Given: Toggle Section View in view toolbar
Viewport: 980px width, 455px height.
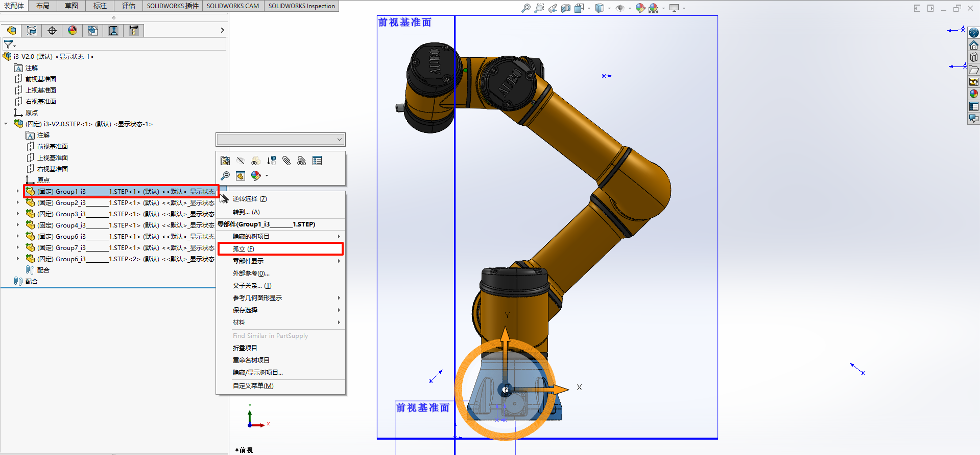Looking at the screenshot, I should point(566,8).
